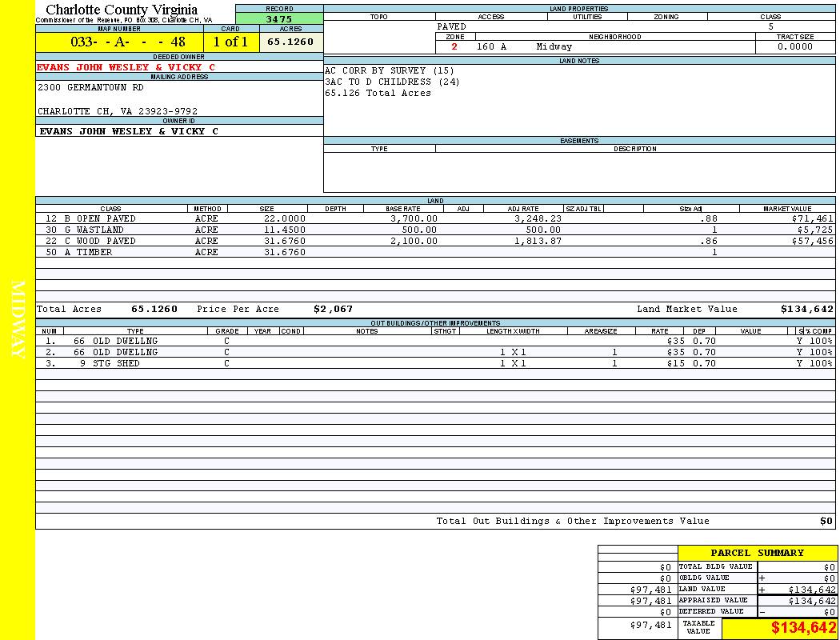Click the green record number 3475 field
The width and height of the screenshot is (840, 640).
click(x=278, y=18)
